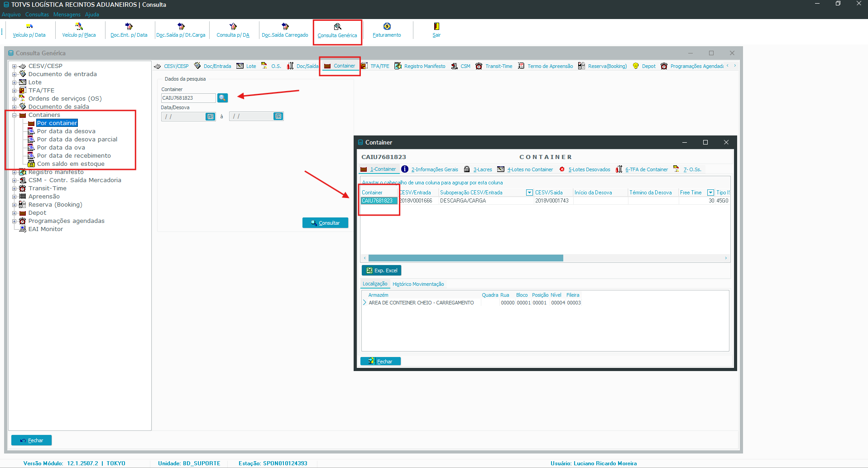Open Consulta Genérica from the toolbar
The image size is (868, 468).
pos(337,31)
